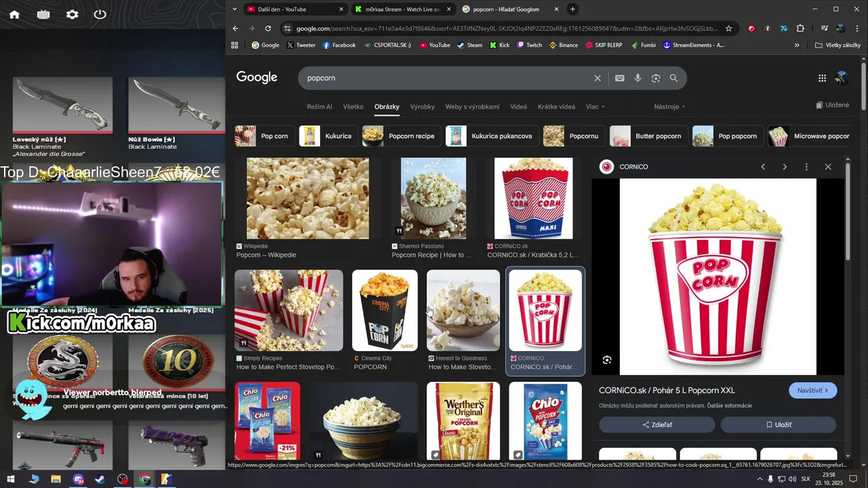868x488 pixels.
Task: Open the Simply Recipes stovetop popcorn thumbnail
Action: (289, 310)
